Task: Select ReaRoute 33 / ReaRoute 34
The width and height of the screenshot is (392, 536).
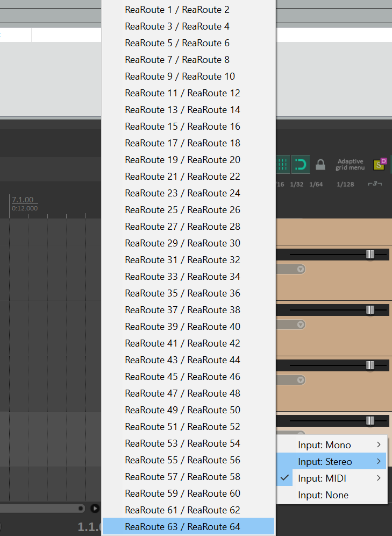Action: tap(189, 277)
